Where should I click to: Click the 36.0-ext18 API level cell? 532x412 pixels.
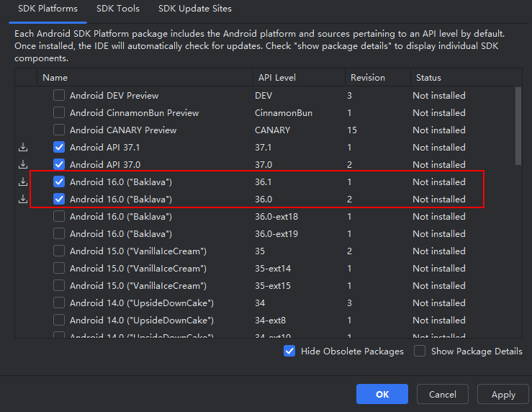coord(276,217)
